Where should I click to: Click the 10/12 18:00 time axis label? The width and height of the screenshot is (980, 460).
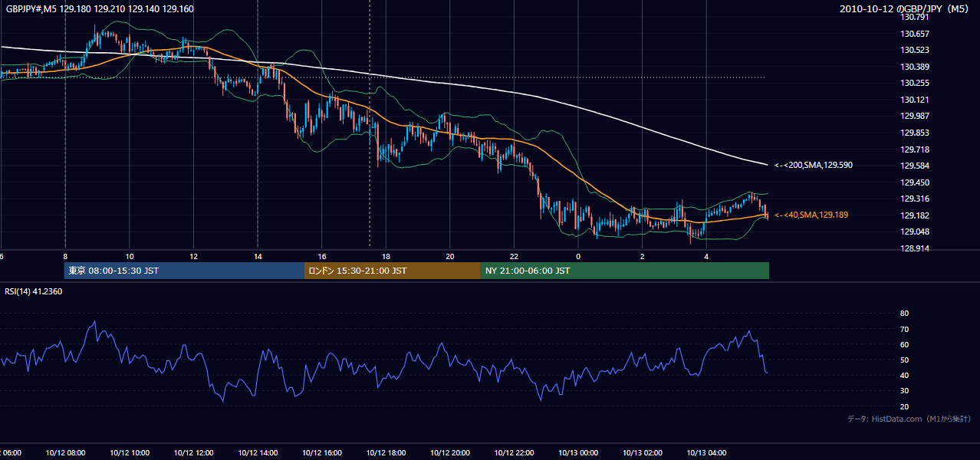(x=386, y=452)
